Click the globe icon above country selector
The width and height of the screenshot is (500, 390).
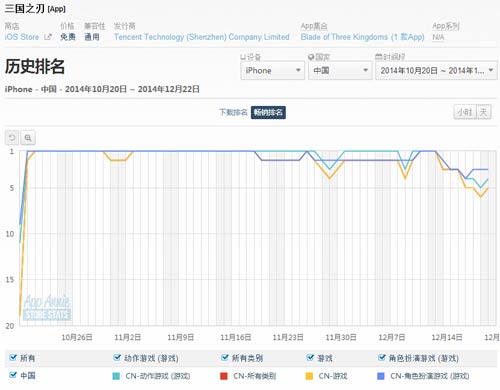click(x=311, y=57)
